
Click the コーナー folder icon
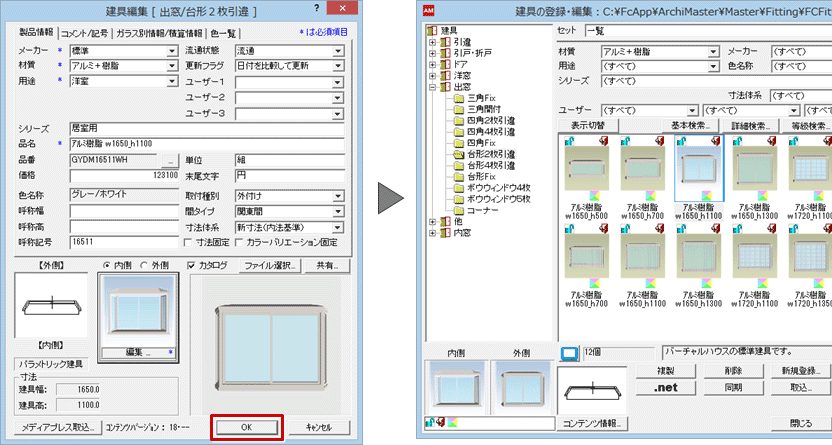click(x=459, y=210)
